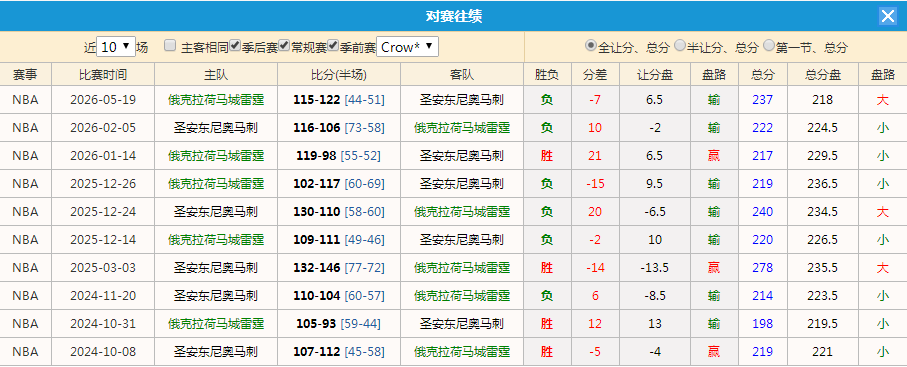The width and height of the screenshot is (907, 367).
Task: Click 大 result in the 2025-12-24 row
Action: pos(882,212)
